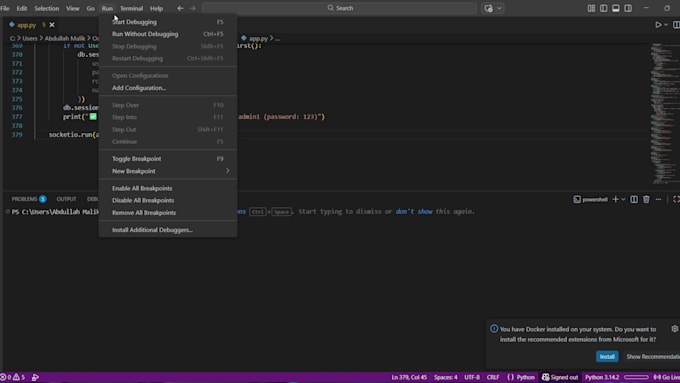Open the View menu
The height and width of the screenshot is (383, 680).
pyautogui.click(x=72, y=8)
